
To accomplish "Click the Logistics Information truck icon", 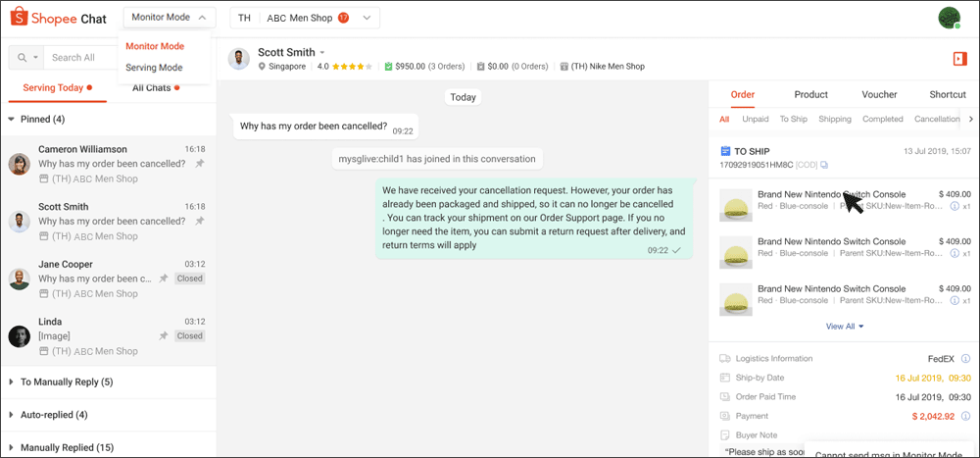I will [x=725, y=359].
